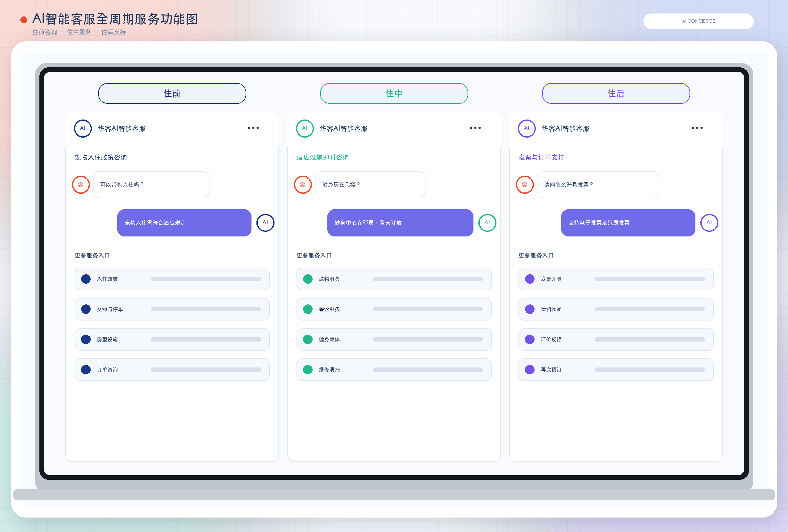Open the three-dot menu in 住前 chat header

coord(253,128)
